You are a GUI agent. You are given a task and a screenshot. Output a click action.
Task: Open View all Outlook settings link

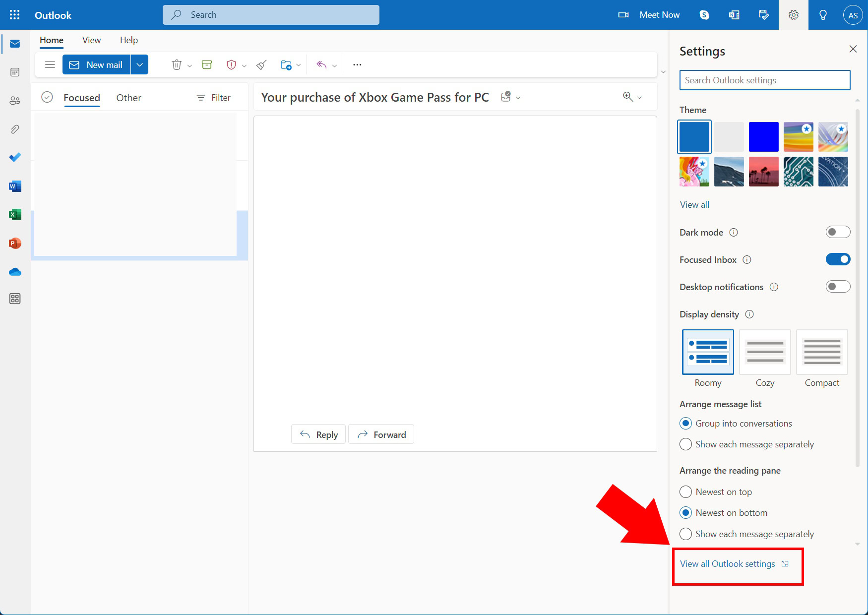click(727, 564)
